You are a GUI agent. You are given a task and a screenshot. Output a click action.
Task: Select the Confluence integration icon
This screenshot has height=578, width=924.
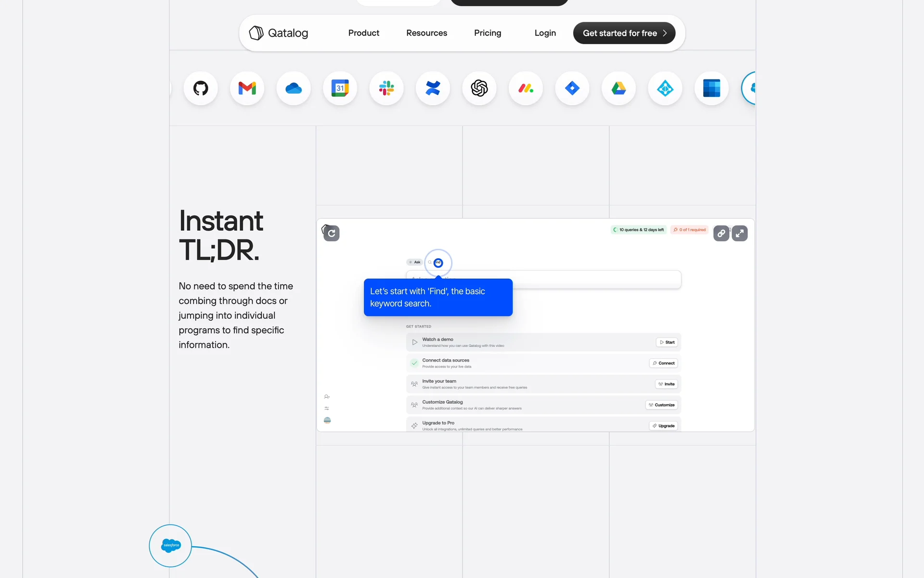(433, 88)
